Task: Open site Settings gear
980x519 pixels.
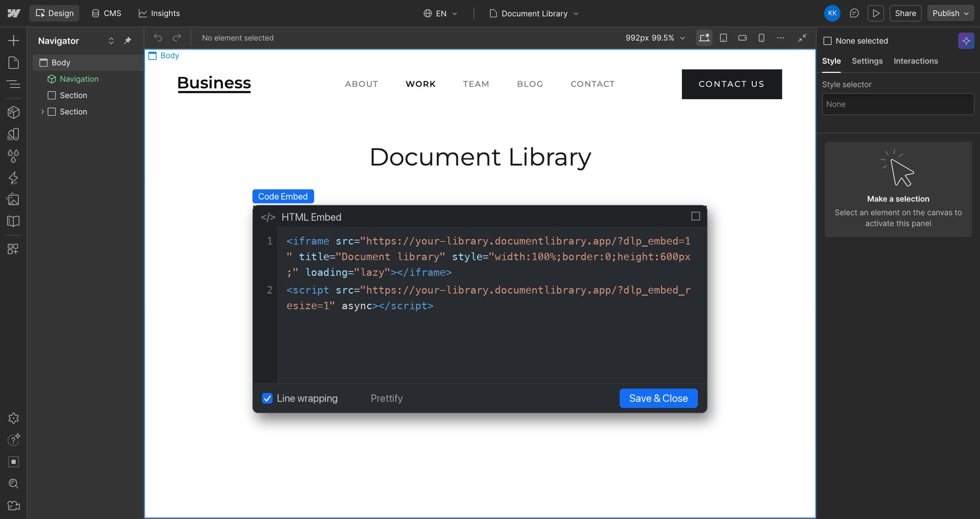Action: point(13,419)
